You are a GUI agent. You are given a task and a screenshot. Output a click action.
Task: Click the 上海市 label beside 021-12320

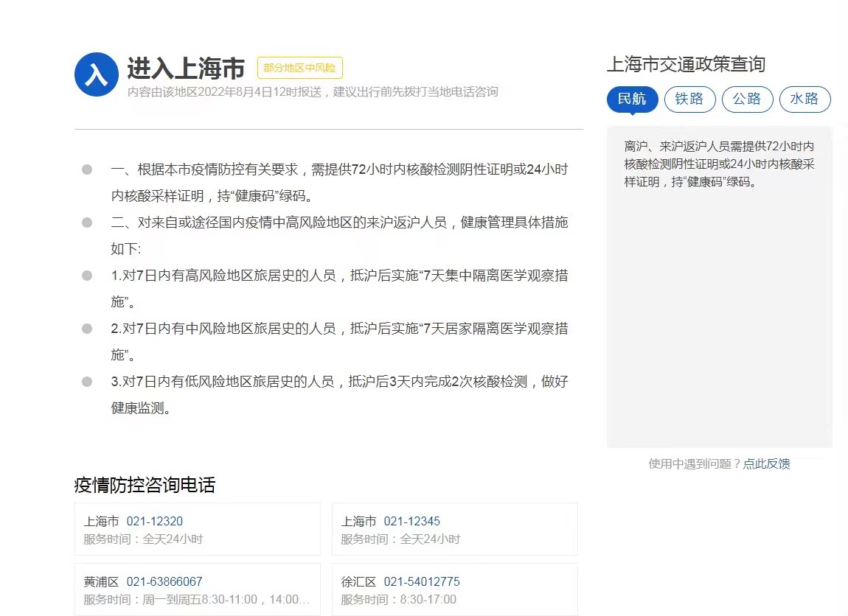point(101,522)
